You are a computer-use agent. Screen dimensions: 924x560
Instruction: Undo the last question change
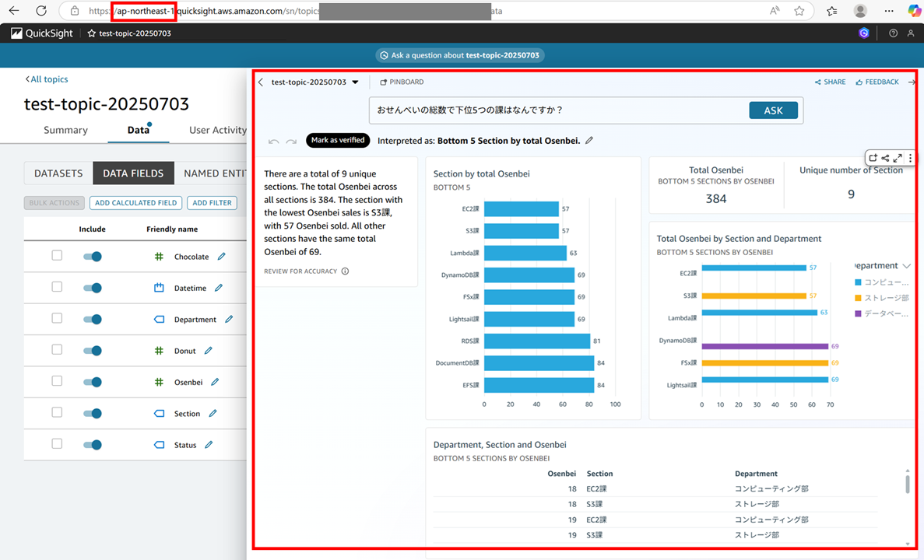coord(273,142)
